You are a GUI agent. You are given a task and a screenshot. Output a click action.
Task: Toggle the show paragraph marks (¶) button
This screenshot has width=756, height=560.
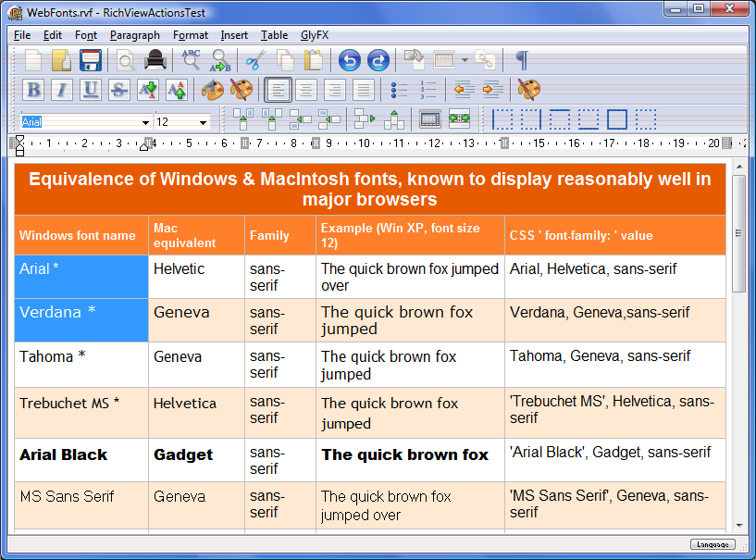(x=521, y=61)
